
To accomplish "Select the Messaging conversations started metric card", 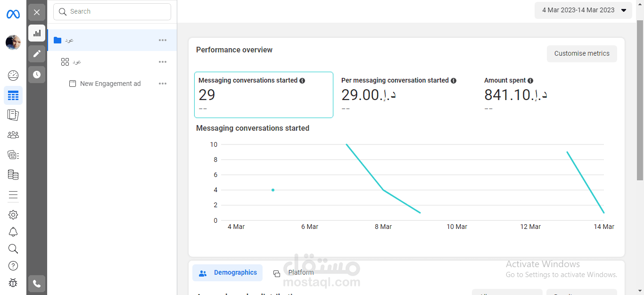I will point(264,95).
